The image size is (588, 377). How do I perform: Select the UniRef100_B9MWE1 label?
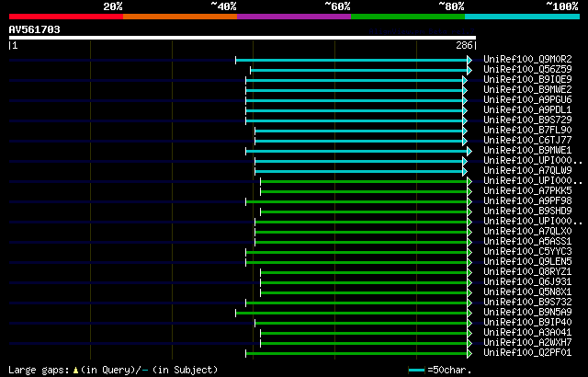pos(527,151)
